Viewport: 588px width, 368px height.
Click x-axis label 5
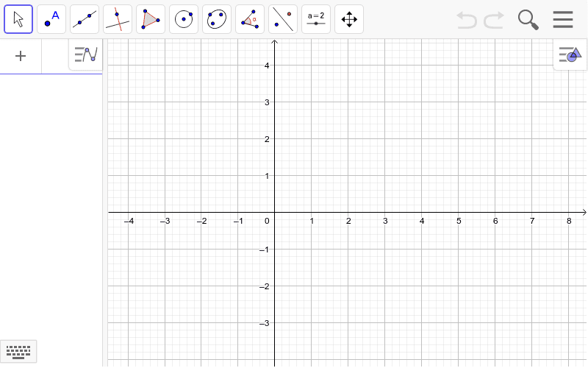458,222
